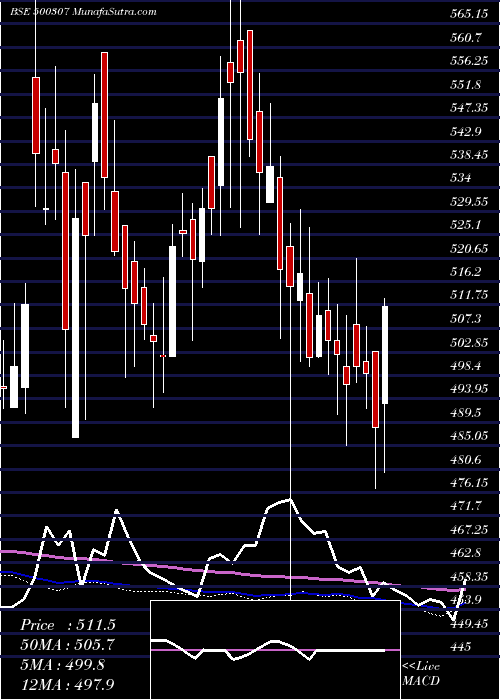Click the 458.35 price axis label
Screen dimensions: 500x700
(x=469, y=576)
